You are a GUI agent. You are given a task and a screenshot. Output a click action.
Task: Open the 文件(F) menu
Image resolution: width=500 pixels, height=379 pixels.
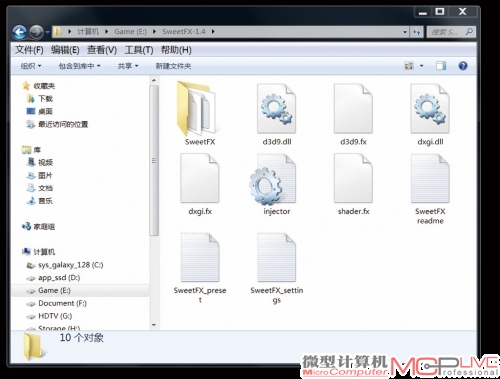pyautogui.click(x=29, y=50)
